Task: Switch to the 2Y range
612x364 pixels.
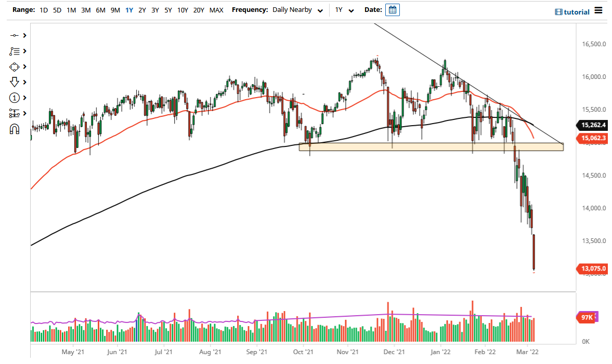Action: point(142,9)
